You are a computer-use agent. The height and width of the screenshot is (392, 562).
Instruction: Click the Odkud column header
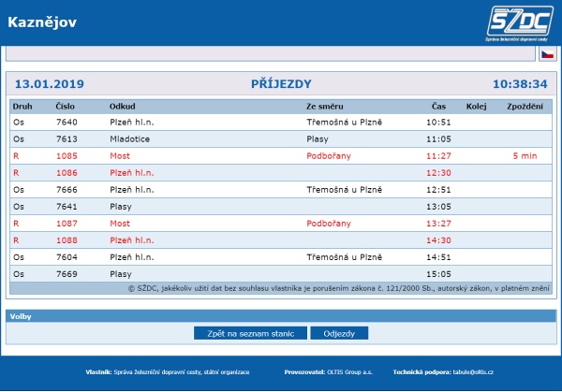pyautogui.click(x=122, y=106)
